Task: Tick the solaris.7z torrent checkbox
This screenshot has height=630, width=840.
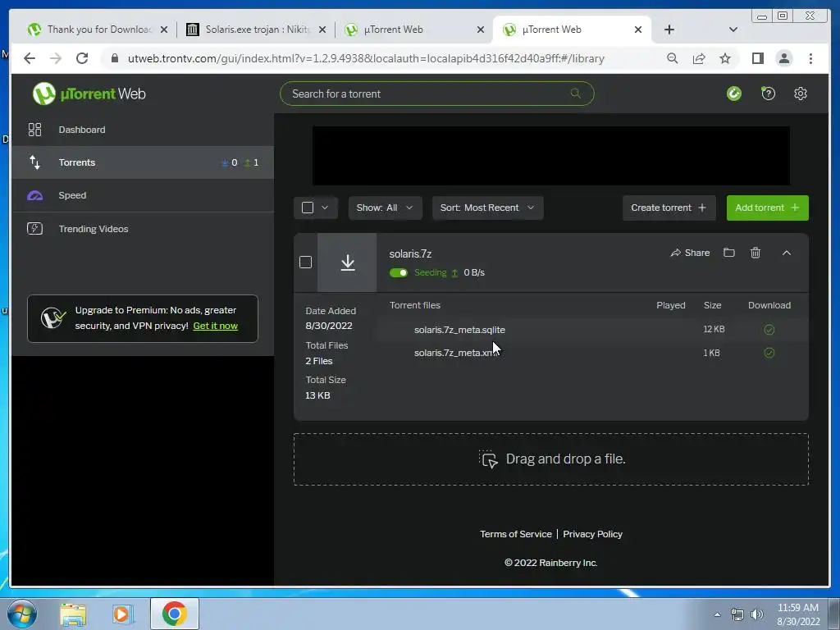Action: [x=305, y=262]
